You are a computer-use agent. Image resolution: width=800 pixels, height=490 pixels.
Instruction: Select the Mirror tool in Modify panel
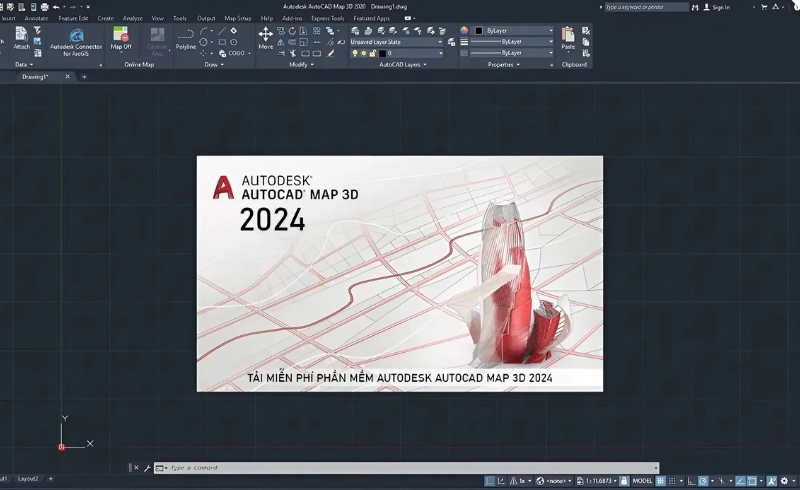pyautogui.click(x=281, y=42)
